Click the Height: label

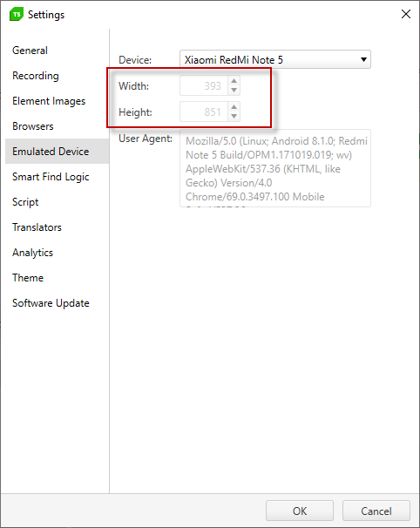[135, 112]
